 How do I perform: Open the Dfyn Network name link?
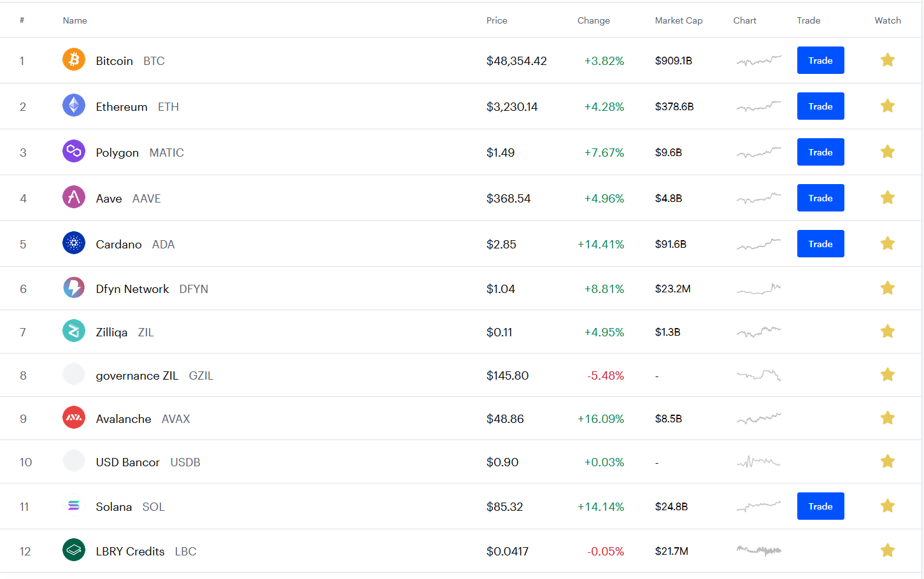coord(132,289)
